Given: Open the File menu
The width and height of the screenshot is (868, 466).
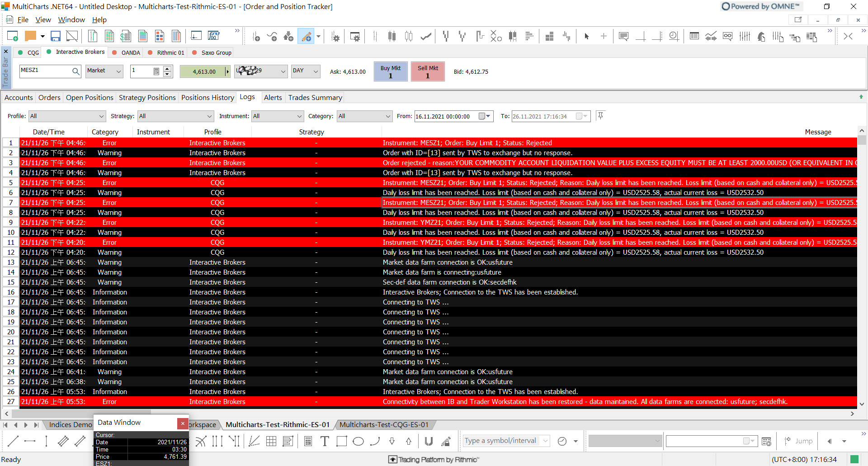Looking at the screenshot, I should [23, 20].
